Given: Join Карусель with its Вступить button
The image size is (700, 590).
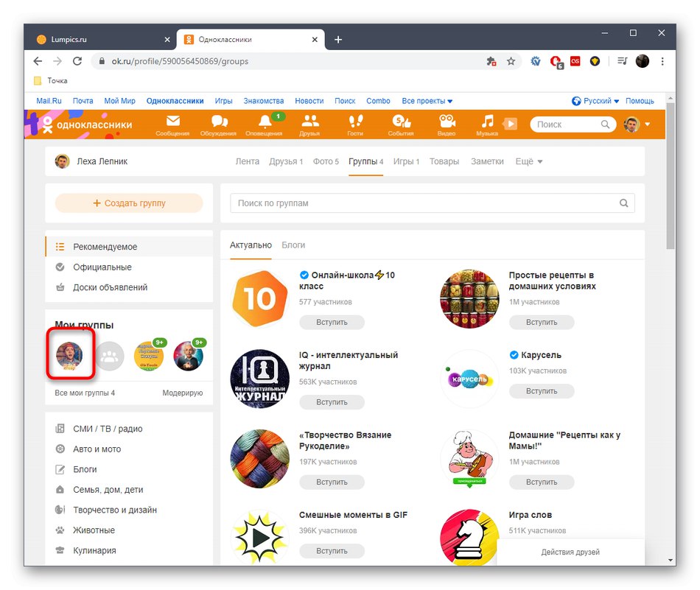Looking at the screenshot, I should pos(542,390).
